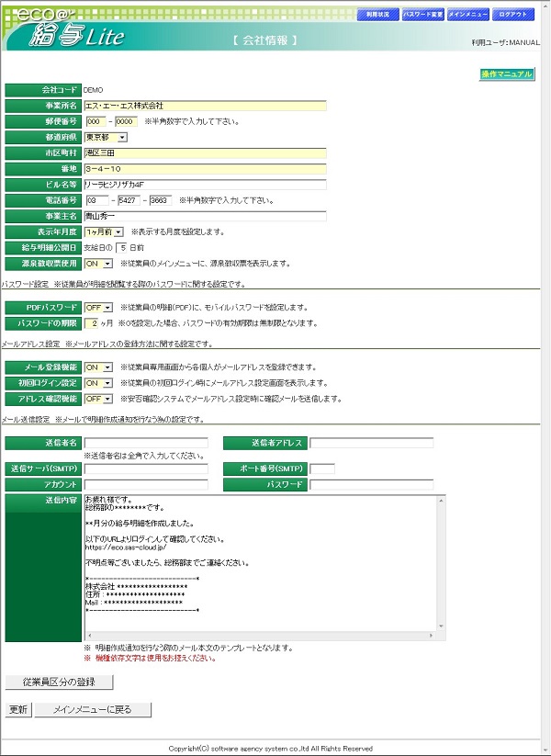This screenshot has height=756, width=551.
Task: Go to メインメニュー in top navigation
Action: click(468, 16)
